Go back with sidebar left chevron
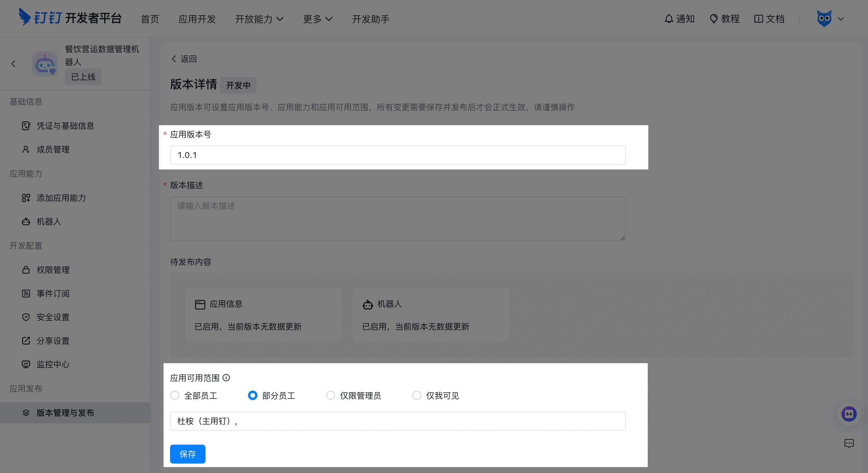The height and width of the screenshot is (473, 868). 13,64
